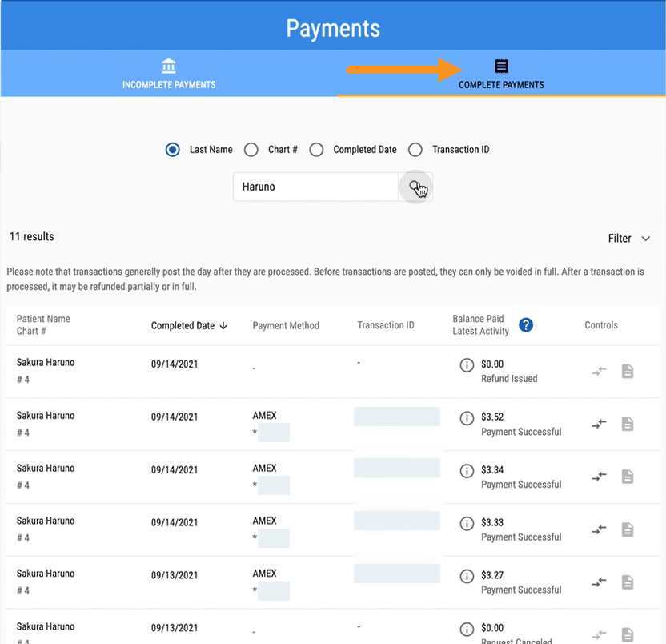Click refund arrows icon for $3.52 payment
666x644 pixels.
click(599, 424)
